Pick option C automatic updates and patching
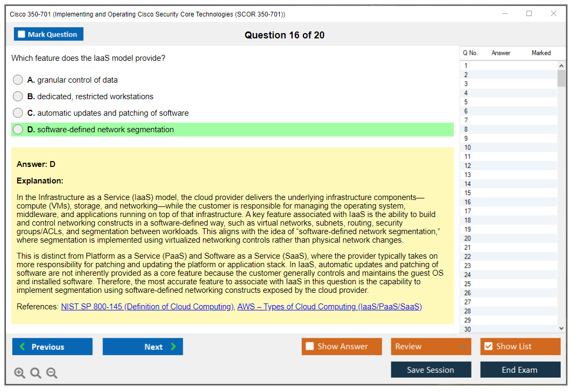The image size is (574, 392). [x=18, y=113]
